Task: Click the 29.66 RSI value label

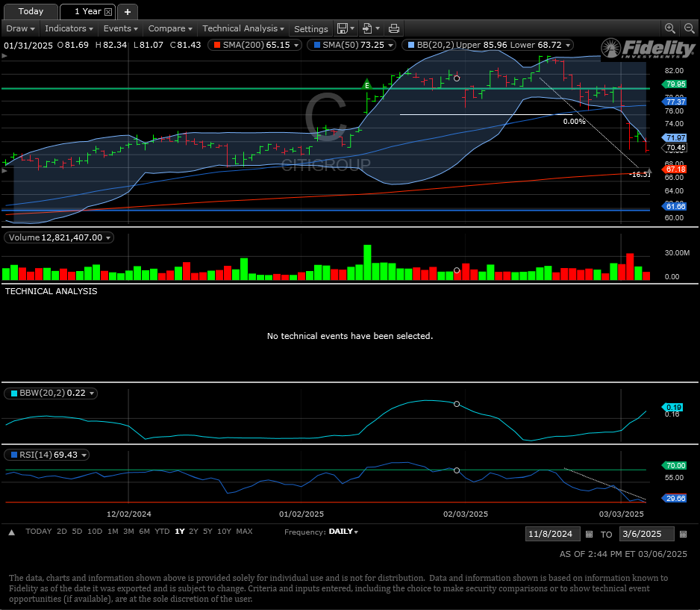Action: [675, 499]
